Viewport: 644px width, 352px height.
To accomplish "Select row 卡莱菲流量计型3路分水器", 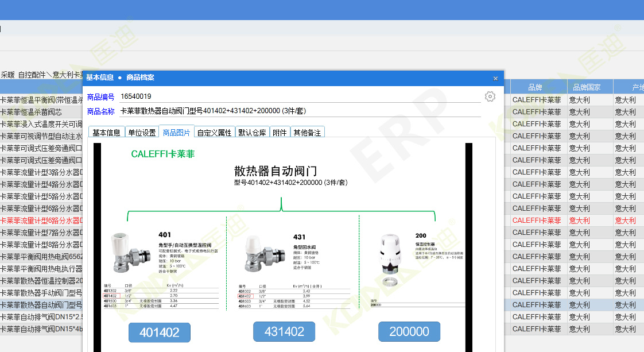I will [x=41, y=172].
